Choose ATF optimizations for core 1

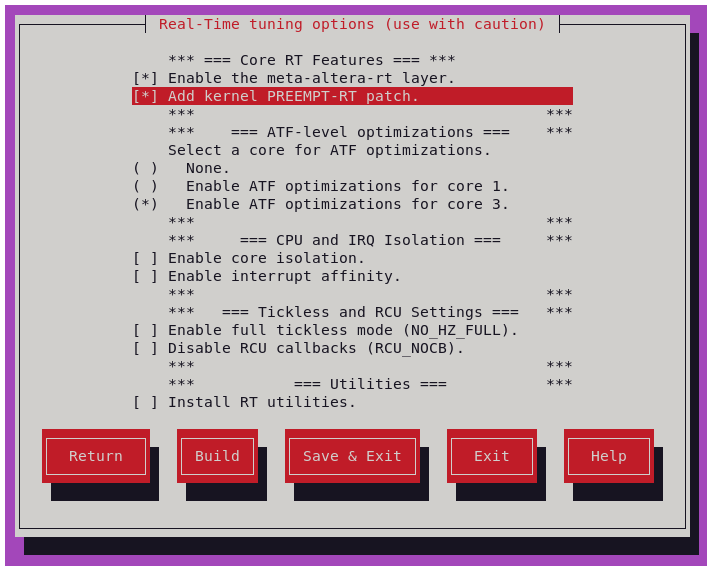click(145, 186)
